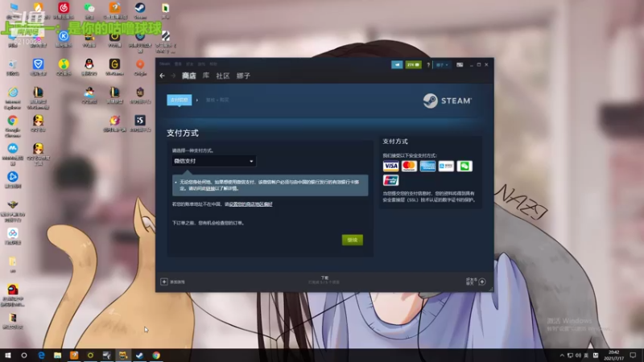Click the 设置您的商店地区偏好 link
Viewport: 644px width, 362px height.
click(250, 204)
